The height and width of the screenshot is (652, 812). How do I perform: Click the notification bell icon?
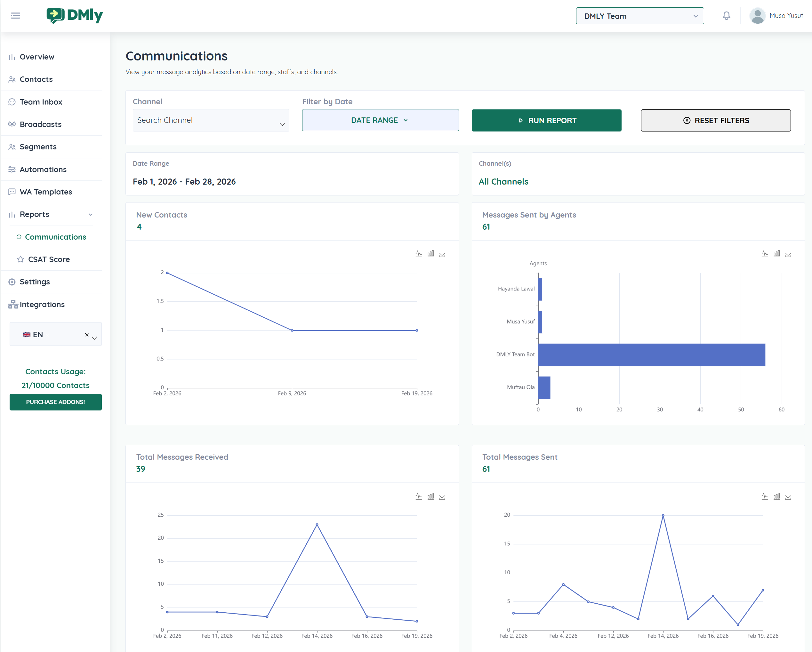click(x=726, y=16)
